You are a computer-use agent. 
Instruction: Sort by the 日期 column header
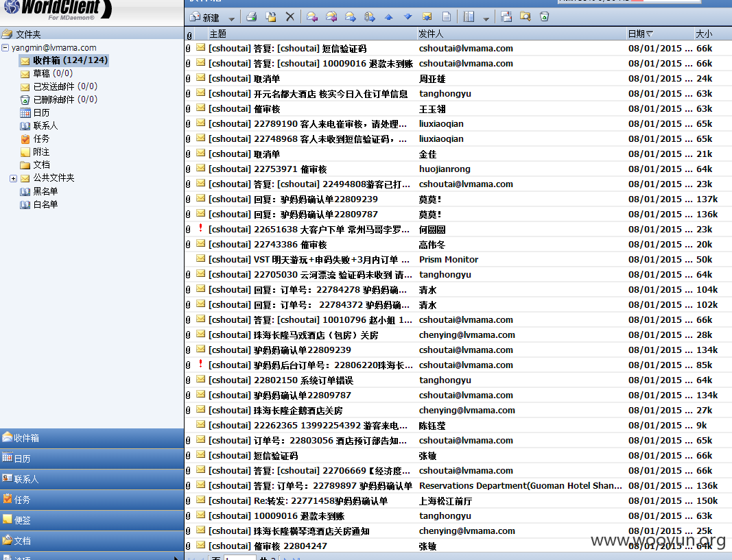(659, 34)
